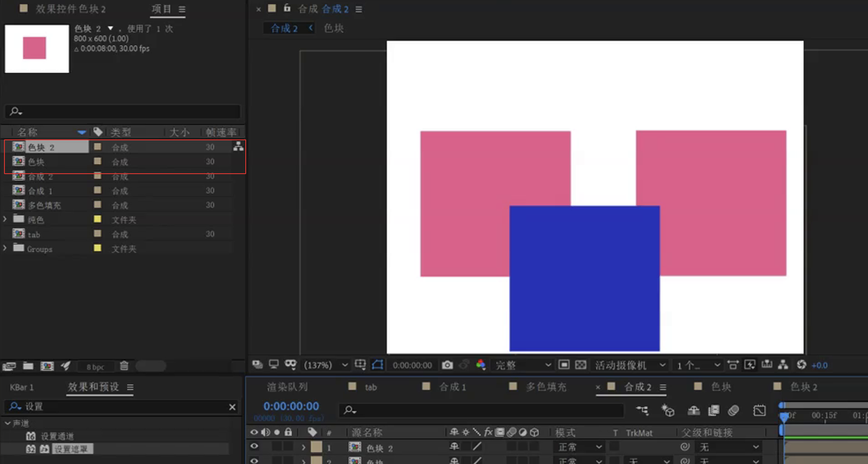The width and height of the screenshot is (868, 464).
Task: Toggle shy switch for layer 色块 2
Action: 454,446
